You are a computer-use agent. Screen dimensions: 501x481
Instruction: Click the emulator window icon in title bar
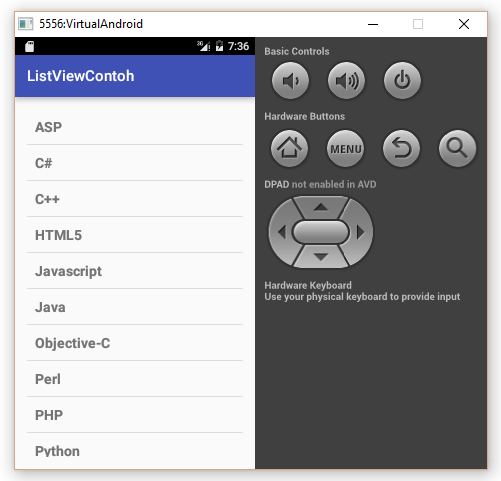26,24
